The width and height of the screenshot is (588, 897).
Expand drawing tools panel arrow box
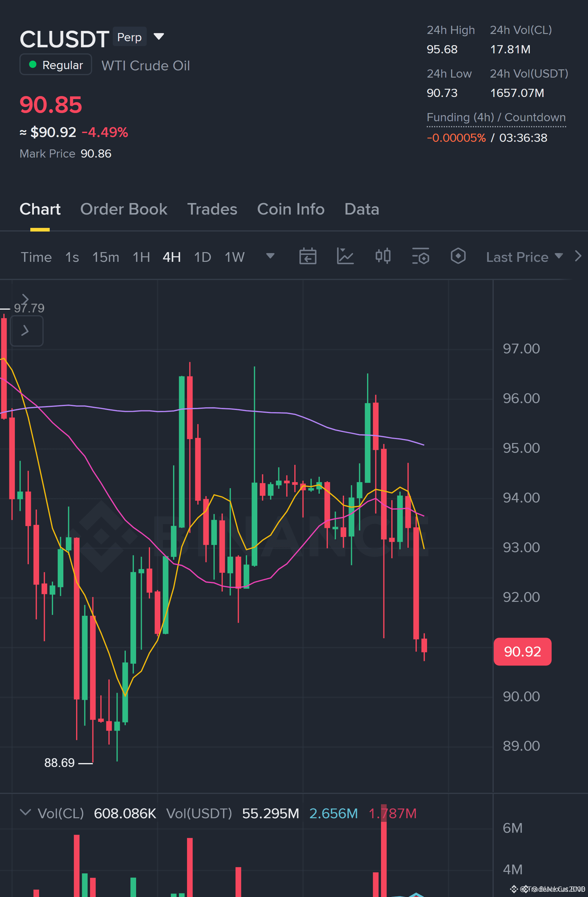point(26,331)
